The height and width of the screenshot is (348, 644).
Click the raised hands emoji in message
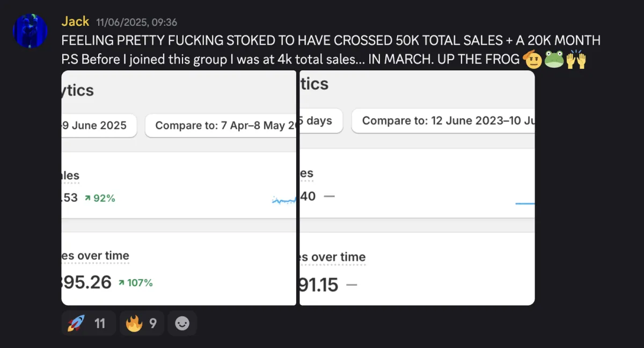[576, 59]
